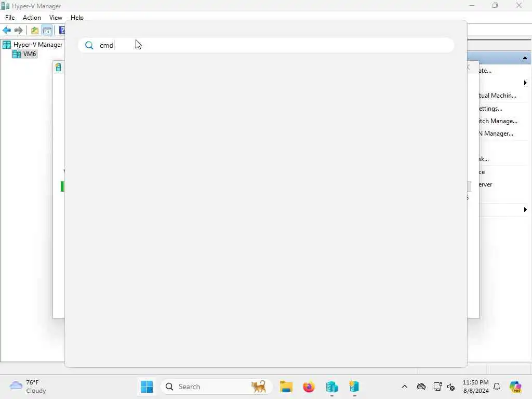Click the Quick Create action
This screenshot has width=532, height=399.
pos(485,71)
